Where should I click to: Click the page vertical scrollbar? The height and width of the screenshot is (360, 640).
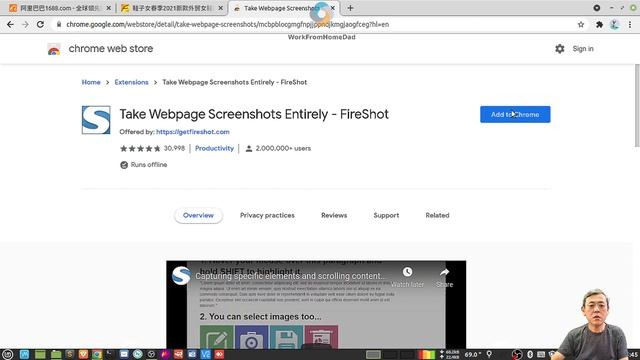point(637,105)
